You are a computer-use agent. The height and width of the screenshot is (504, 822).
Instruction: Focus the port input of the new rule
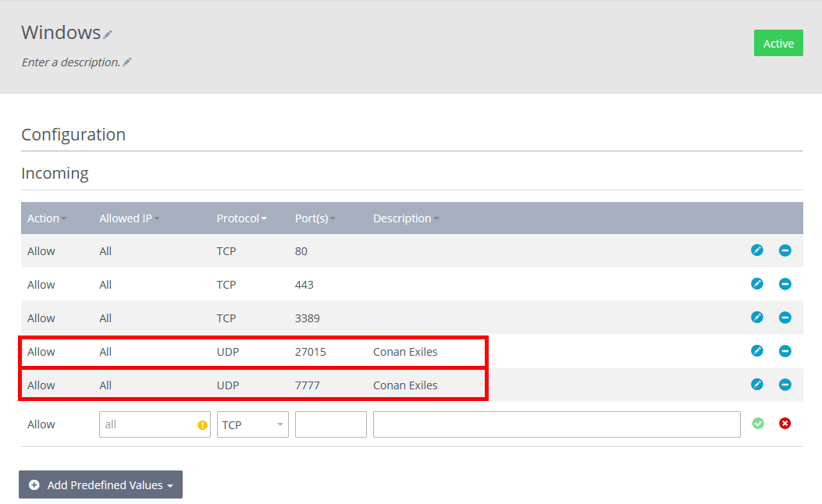tap(331, 424)
